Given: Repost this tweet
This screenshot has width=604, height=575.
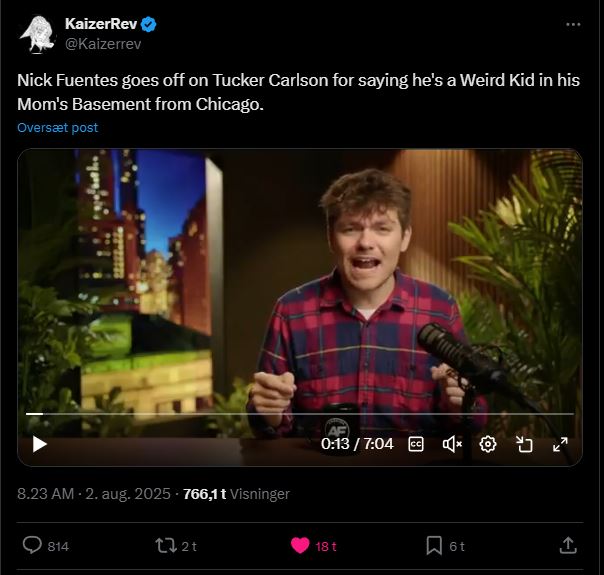Looking at the screenshot, I should (166, 546).
